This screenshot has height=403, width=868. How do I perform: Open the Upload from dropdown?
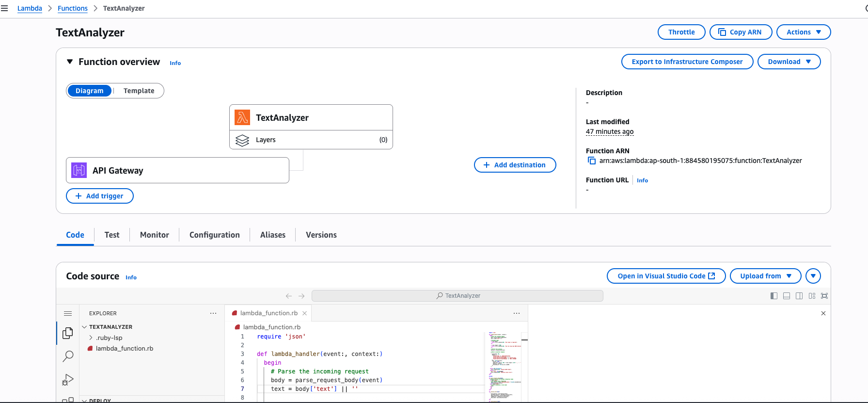[766, 276]
